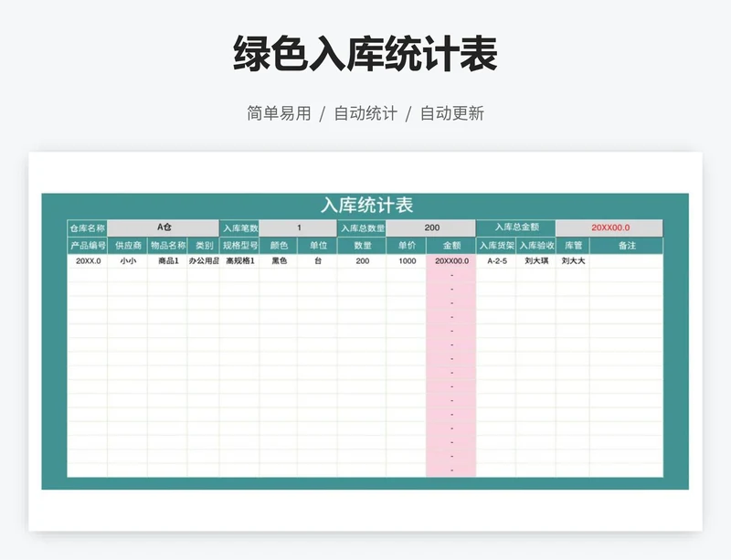Click the 200 quantity cell in the data row
This screenshot has width=731, height=560.
coord(362,261)
